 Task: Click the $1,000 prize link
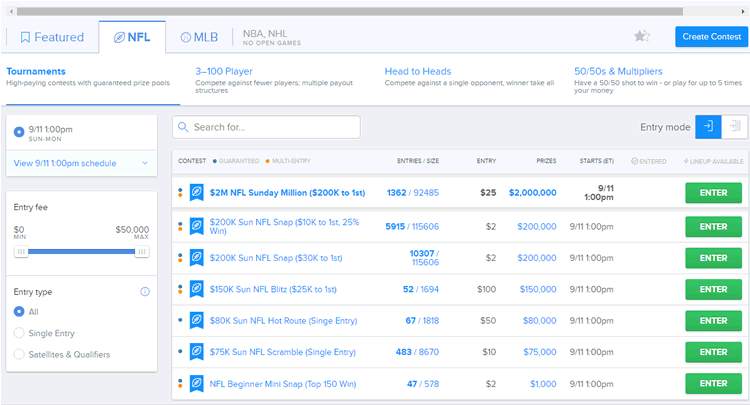click(543, 384)
